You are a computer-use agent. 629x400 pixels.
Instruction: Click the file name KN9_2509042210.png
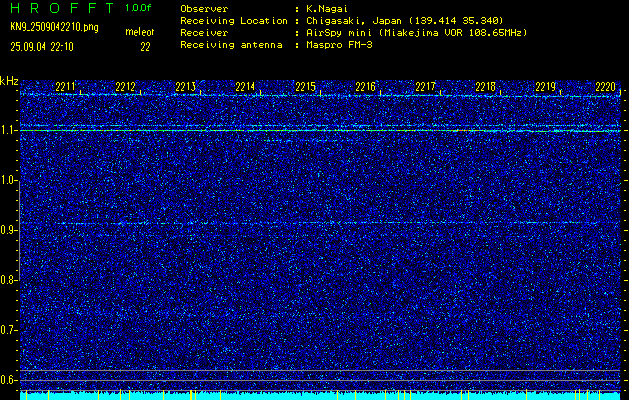(54, 27)
